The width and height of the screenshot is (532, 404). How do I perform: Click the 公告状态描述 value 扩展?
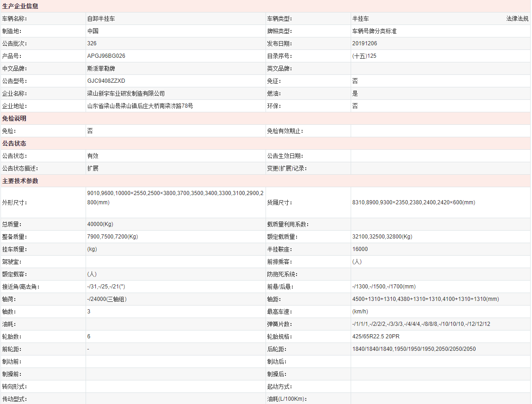[x=93, y=168]
